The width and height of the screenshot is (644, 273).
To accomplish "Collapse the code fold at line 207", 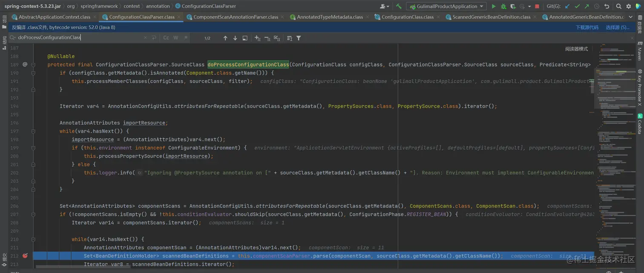I will click(33, 215).
